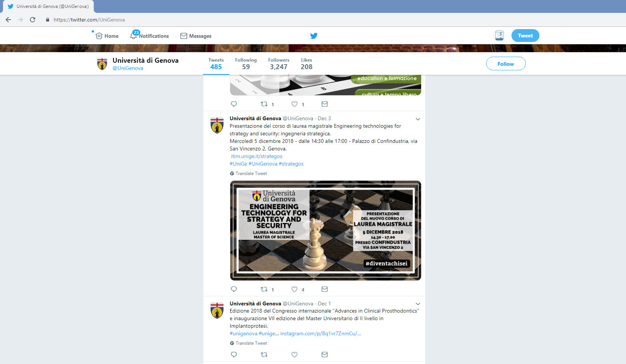Send Dec 3 tweet via Direct Message
The image size is (626, 364).
[324, 289]
